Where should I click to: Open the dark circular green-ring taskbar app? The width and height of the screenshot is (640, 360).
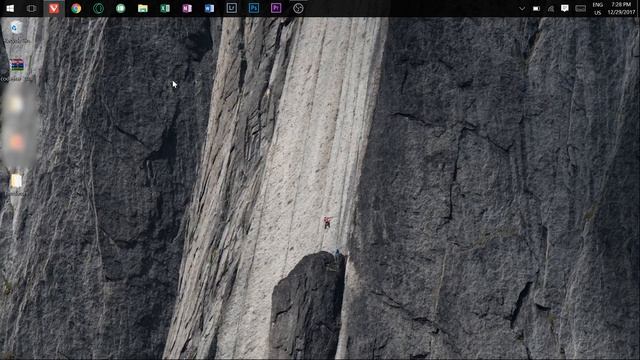[x=98, y=8]
